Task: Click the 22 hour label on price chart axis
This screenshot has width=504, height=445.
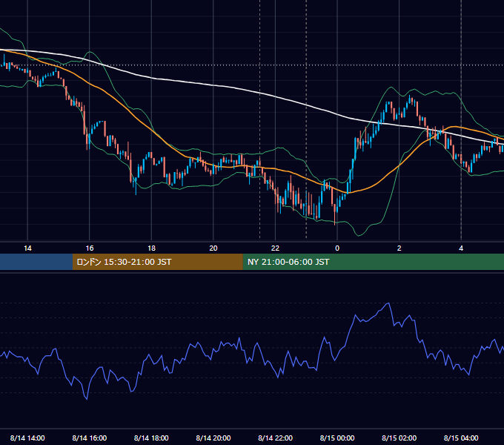Action: 275,248
